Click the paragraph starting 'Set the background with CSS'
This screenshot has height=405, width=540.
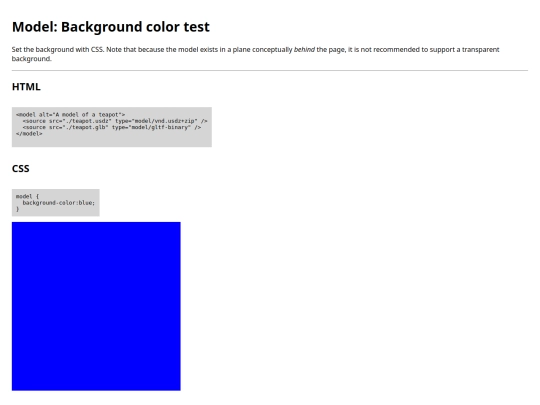pyautogui.click(x=255, y=54)
